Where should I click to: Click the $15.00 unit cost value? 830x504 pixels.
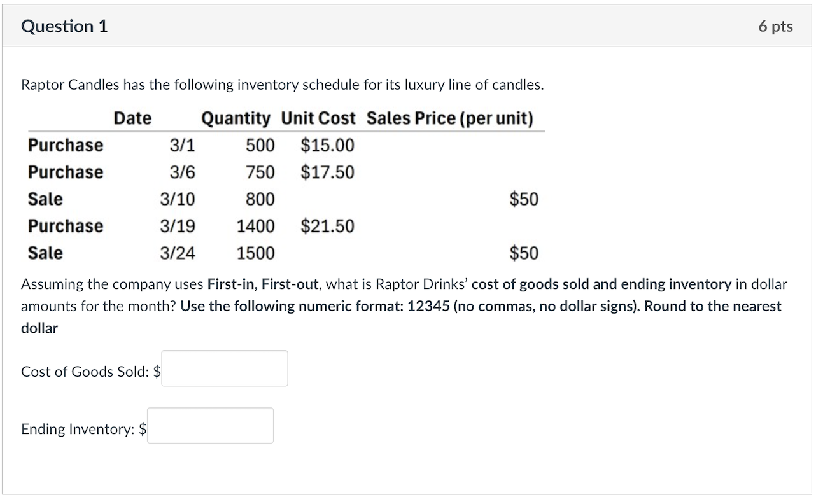pos(327,145)
